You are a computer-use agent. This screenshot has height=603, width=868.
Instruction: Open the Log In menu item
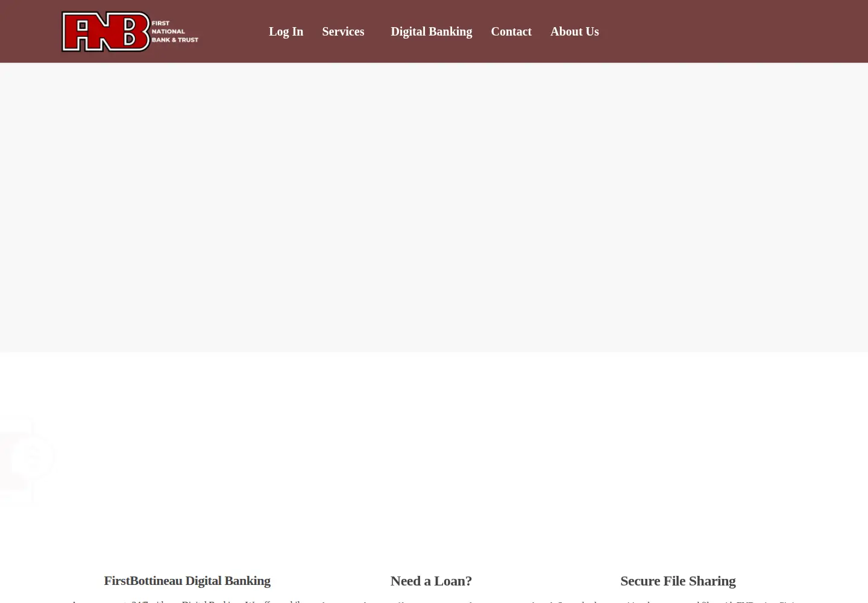[x=286, y=31]
